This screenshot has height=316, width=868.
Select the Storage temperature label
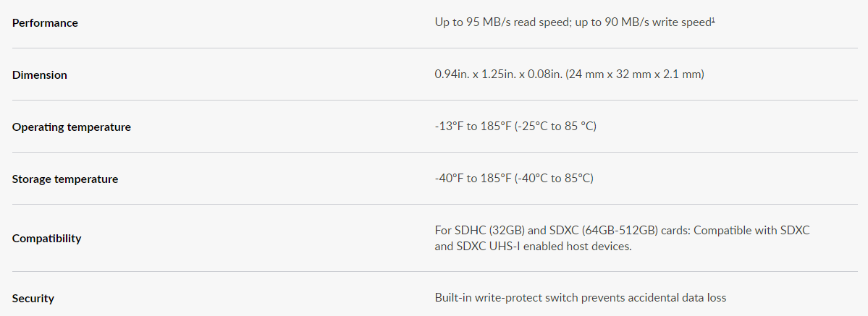click(x=65, y=179)
